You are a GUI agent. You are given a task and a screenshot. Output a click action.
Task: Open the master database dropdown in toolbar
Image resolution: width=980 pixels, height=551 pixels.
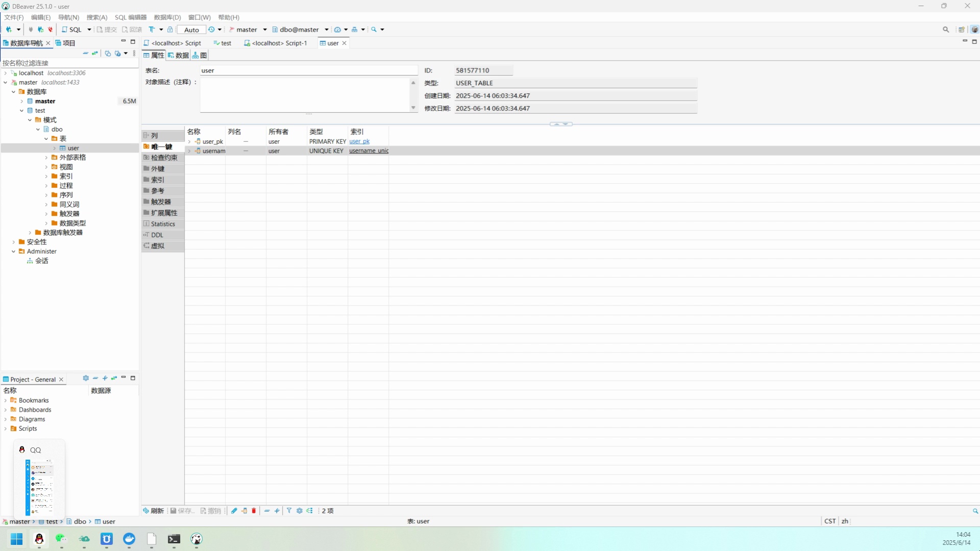265,29
